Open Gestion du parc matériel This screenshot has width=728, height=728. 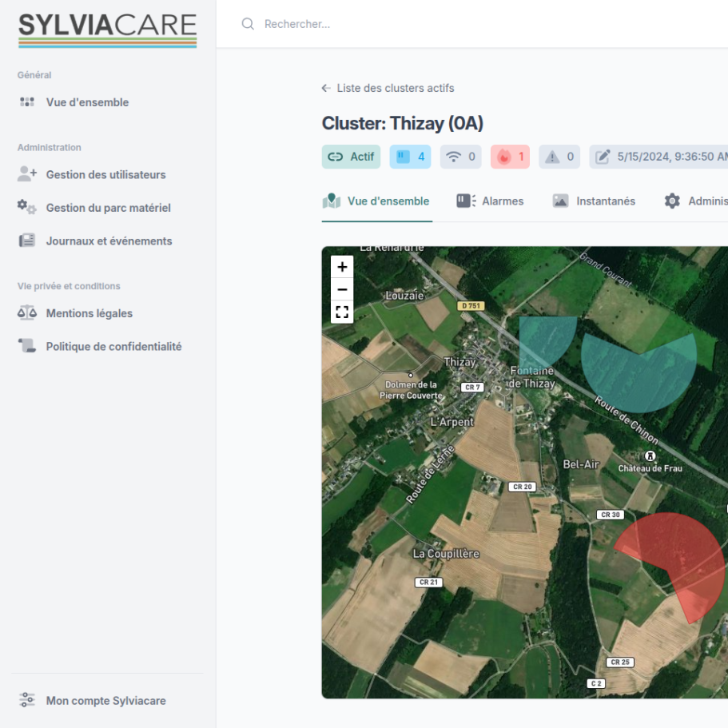click(108, 208)
